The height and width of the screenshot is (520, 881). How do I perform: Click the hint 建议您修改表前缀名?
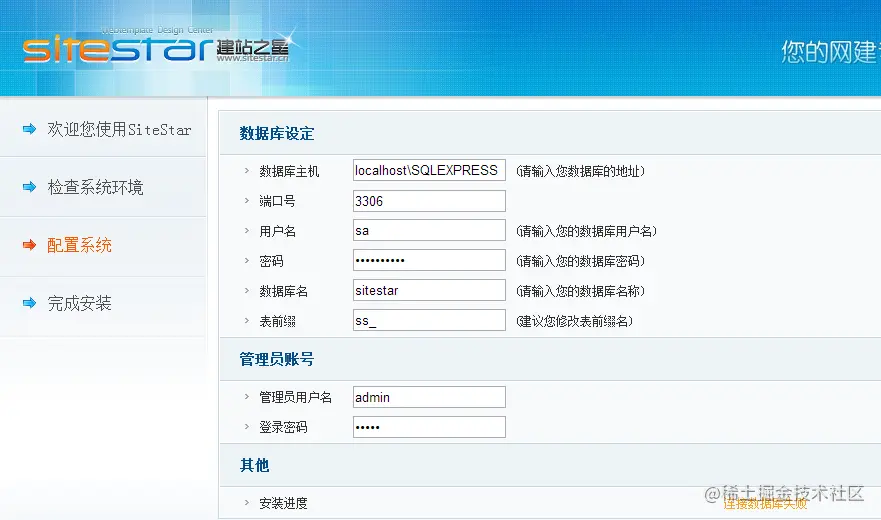[574, 321]
